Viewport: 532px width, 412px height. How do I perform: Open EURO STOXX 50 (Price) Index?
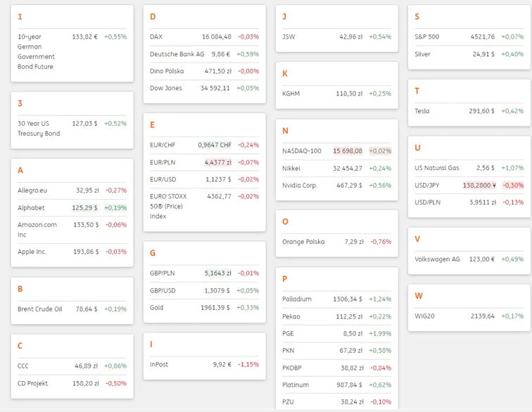pyautogui.click(x=204, y=206)
